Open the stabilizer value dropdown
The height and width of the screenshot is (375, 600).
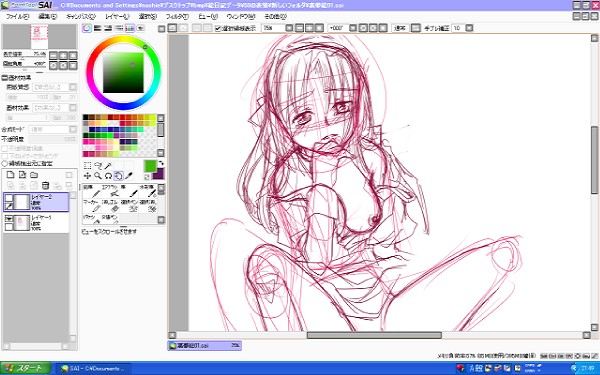469,28
